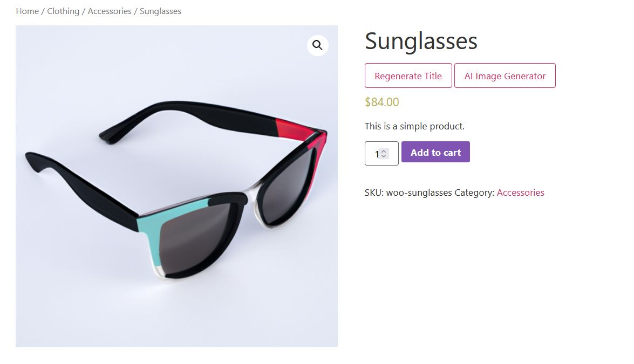Decrease quantity with the down arrow

click(384, 156)
